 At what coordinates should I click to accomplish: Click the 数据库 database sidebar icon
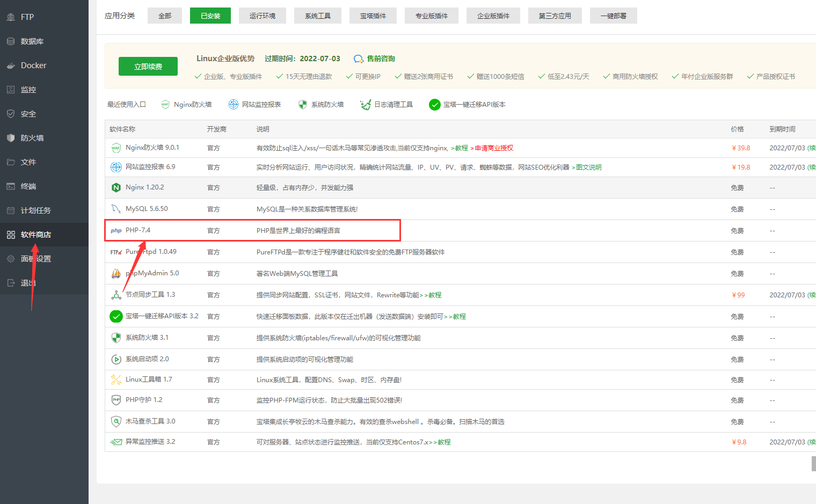coord(11,41)
